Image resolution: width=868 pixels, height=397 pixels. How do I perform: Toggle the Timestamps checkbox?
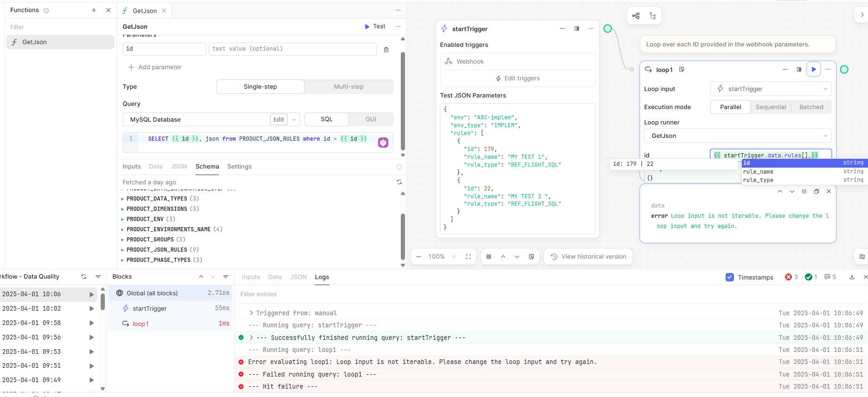[x=730, y=277]
